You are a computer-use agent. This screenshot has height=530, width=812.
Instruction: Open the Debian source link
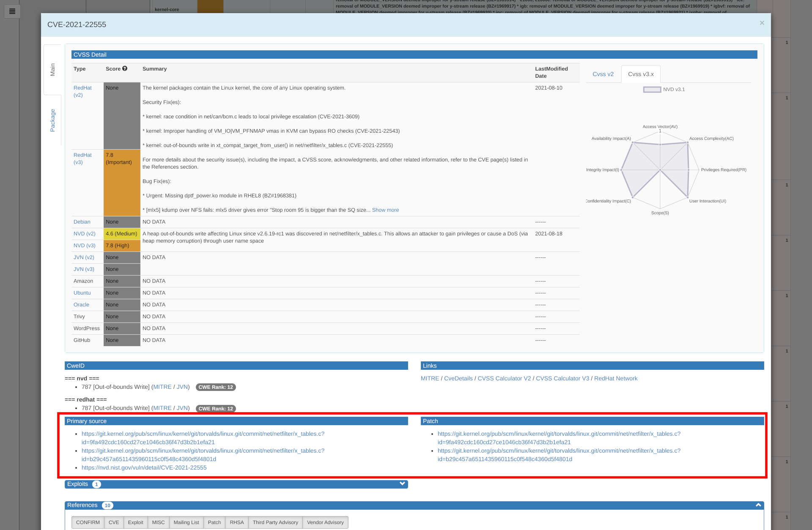pyautogui.click(x=82, y=222)
